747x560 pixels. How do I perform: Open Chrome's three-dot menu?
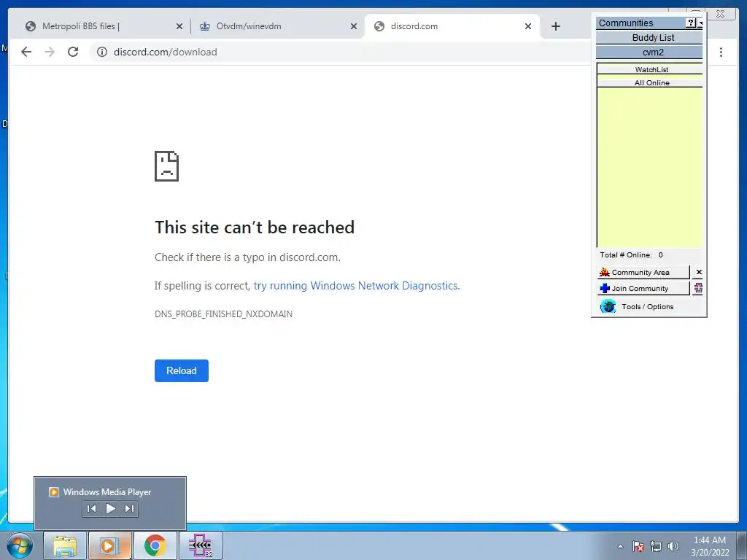721,52
